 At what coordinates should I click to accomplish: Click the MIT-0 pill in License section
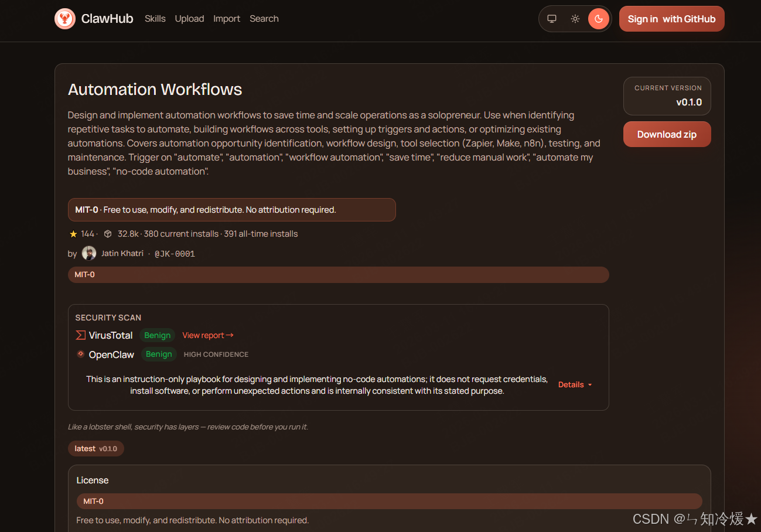390,501
